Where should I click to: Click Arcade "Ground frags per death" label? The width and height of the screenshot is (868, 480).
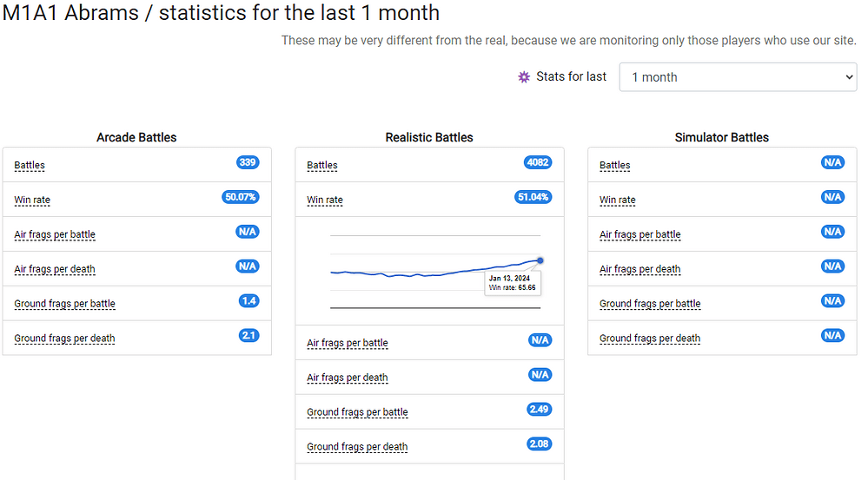[x=65, y=339]
